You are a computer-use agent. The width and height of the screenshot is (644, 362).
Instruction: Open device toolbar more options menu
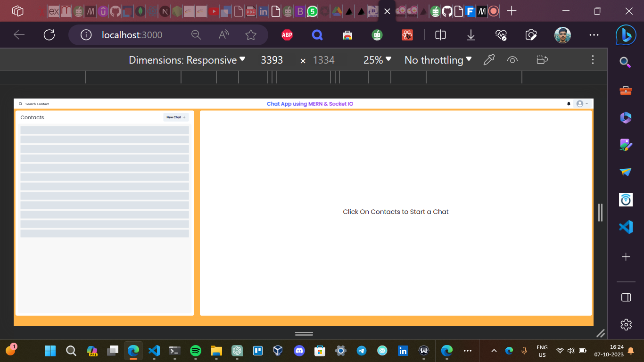[593, 60]
